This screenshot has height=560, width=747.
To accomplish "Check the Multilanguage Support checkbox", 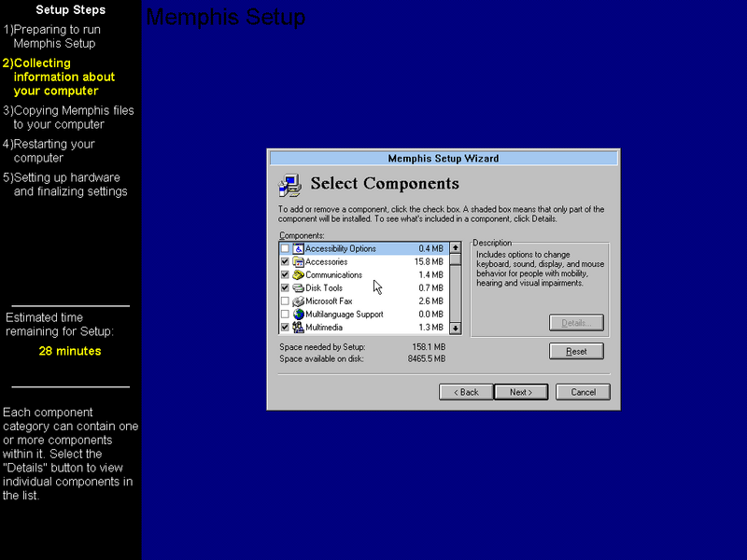I will (x=285, y=315).
